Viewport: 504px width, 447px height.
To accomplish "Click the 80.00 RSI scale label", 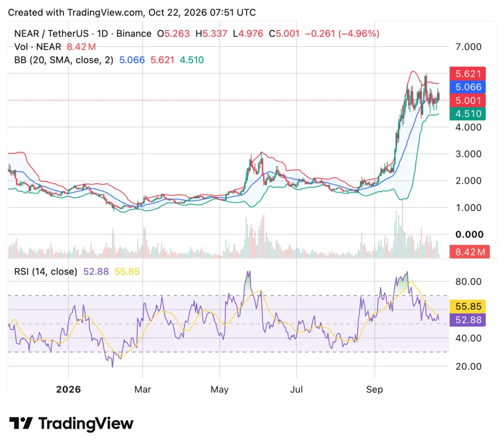I will pyautogui.click(x=469, y=282).
